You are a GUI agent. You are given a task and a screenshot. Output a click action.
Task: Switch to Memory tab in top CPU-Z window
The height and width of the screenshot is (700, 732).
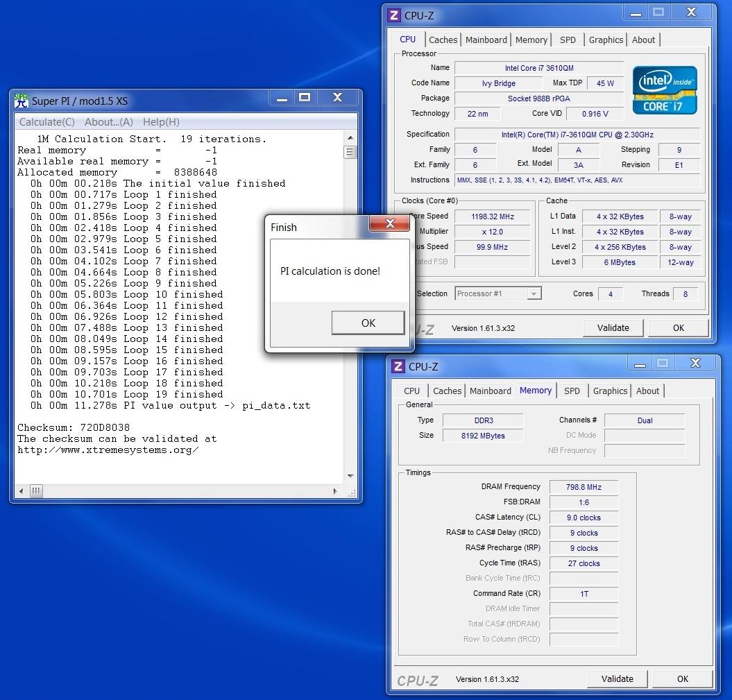point(531,40)
